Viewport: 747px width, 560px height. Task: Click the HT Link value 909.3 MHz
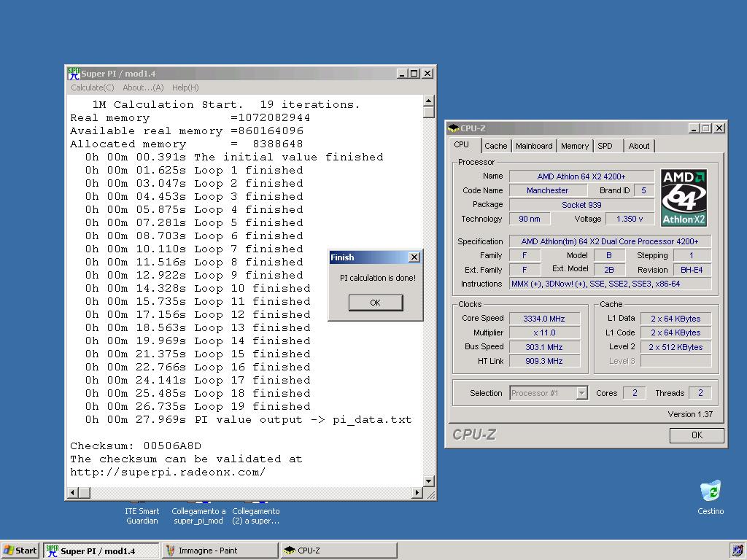point(544,361)
